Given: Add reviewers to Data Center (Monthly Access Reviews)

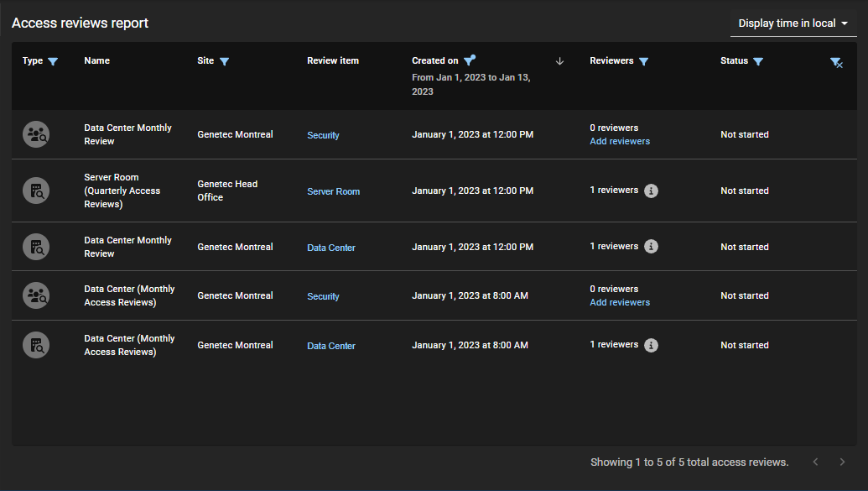Looking at the screenshot, I should point(620,303).
